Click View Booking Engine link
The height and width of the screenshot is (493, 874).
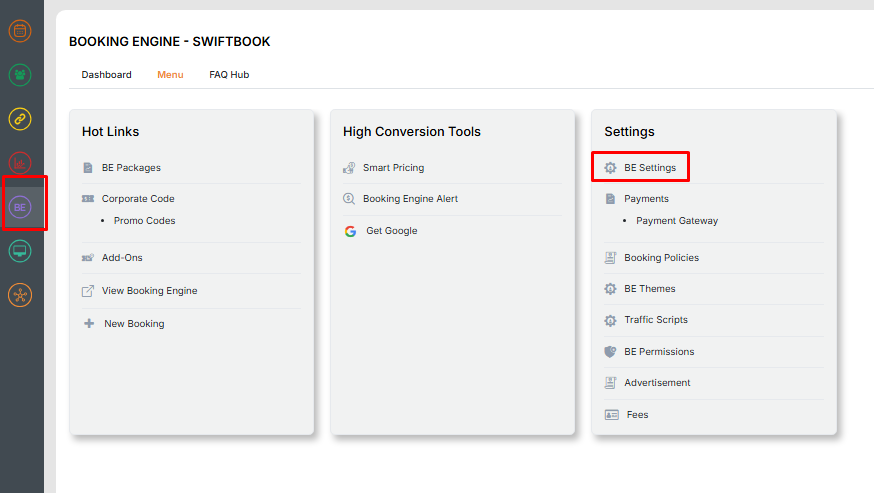pos(149,291)
